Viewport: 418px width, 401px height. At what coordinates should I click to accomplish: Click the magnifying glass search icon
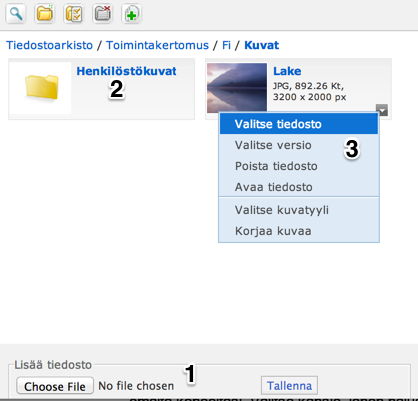[x=16, y=14]
